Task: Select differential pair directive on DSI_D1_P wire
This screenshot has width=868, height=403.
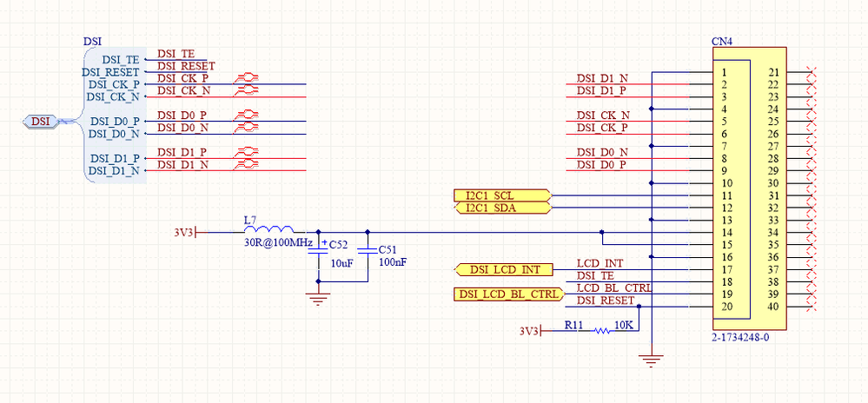Action: tap(247, 152)
